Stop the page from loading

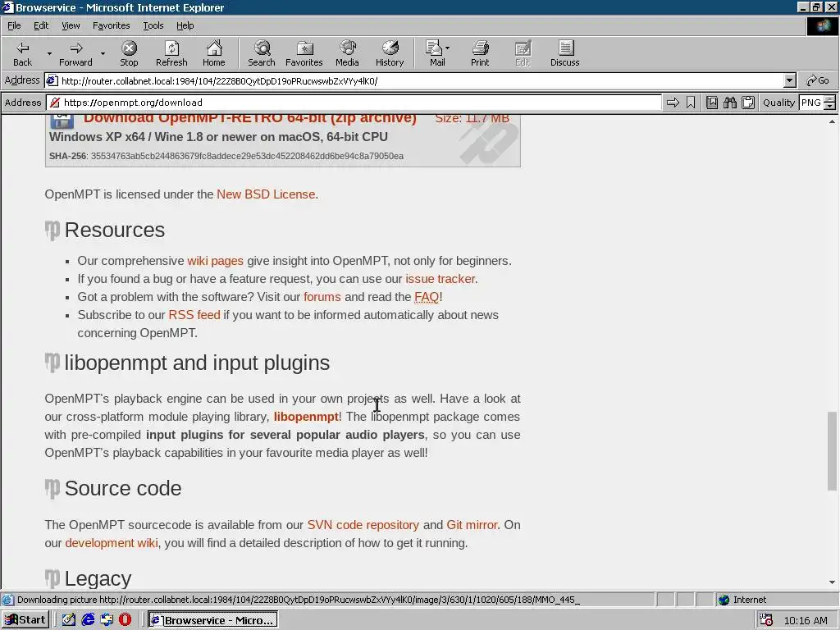129,53
